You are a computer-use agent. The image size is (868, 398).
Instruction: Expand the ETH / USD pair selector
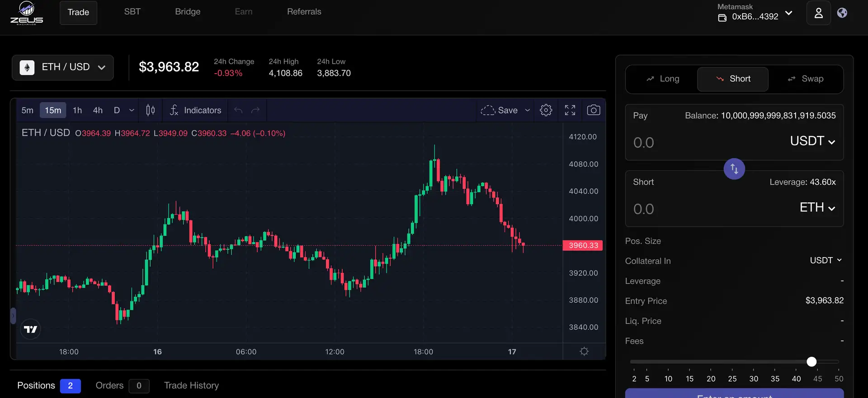point(63,67)
